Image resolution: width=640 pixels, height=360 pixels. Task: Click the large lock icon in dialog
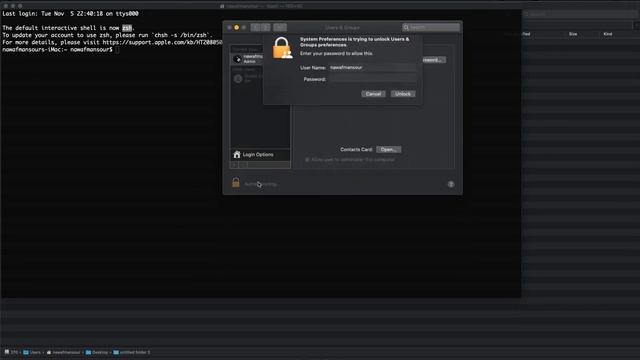282,48
